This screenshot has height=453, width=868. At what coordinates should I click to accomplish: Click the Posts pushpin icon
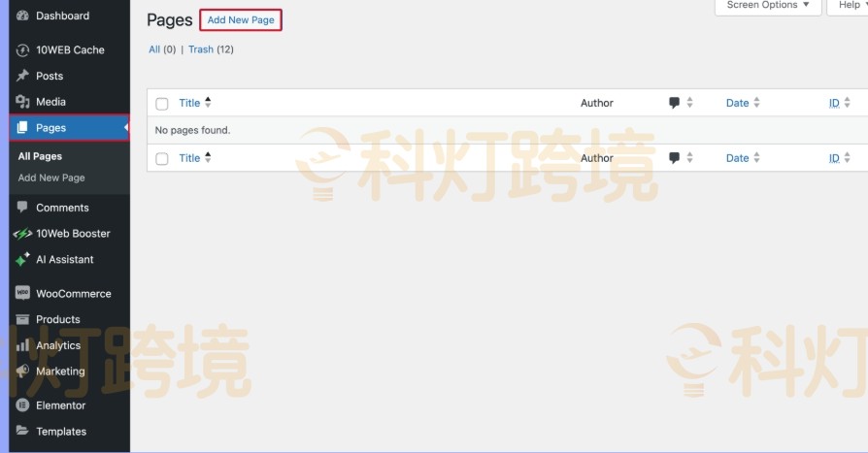pos(22,76)
